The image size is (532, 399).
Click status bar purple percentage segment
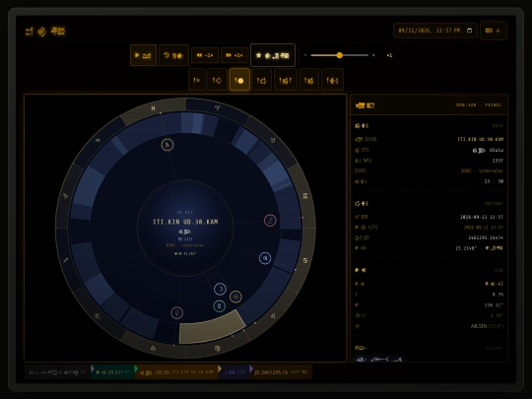(234, 372)
